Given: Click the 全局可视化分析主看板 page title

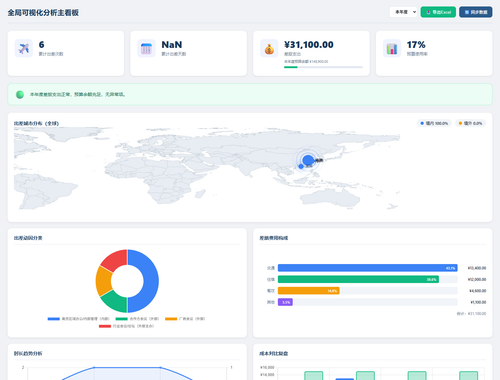Looking at the screenshot, I should click(x=43, y=13).
